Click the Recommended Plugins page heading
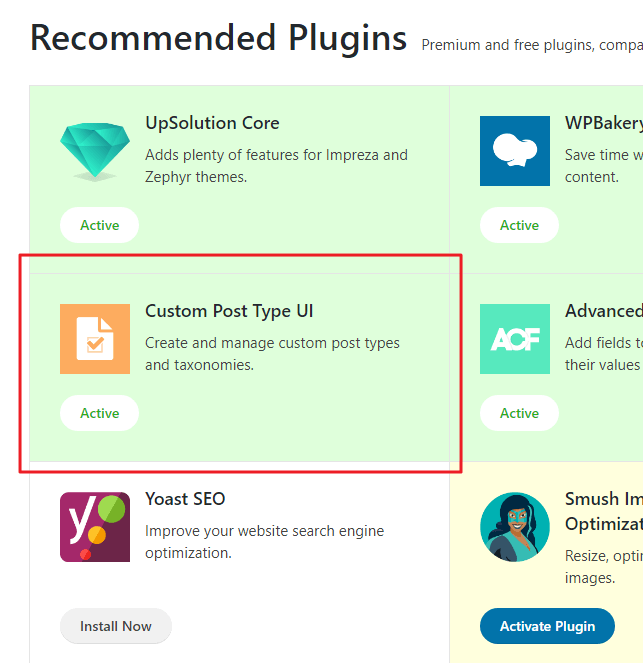Image resolution: width=643 pixels, height=663 pixels. pos(218,38)
